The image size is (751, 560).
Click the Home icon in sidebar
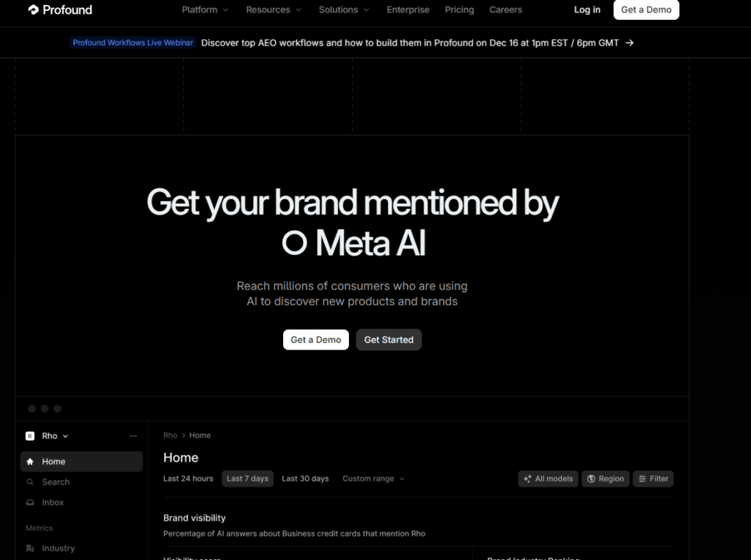(x=30, y=462)
